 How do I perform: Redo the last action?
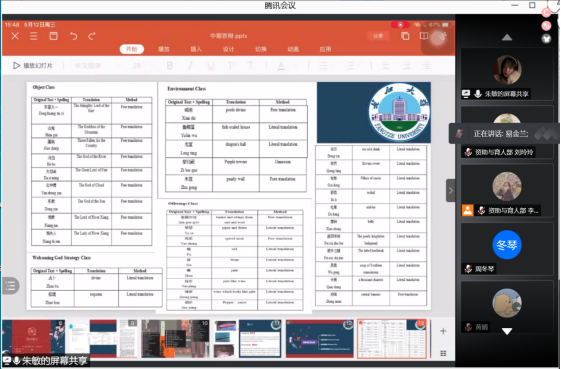(x=92, y=36)
